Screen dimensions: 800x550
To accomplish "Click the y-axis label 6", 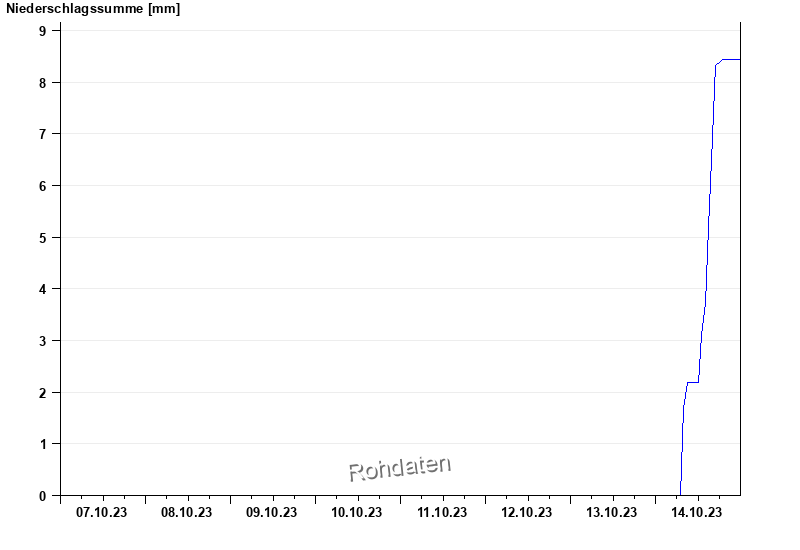I will pyautogui.click(x=43, y=186).
